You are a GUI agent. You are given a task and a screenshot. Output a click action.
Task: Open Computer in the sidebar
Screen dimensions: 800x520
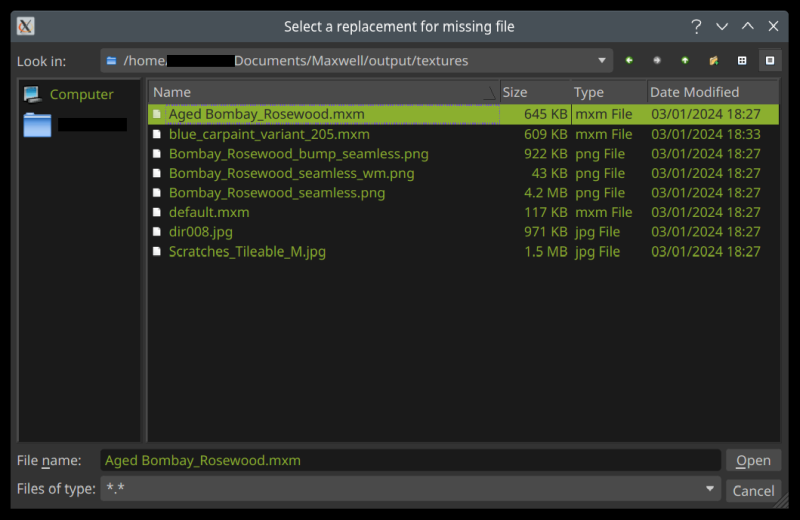tap(81, 94)
